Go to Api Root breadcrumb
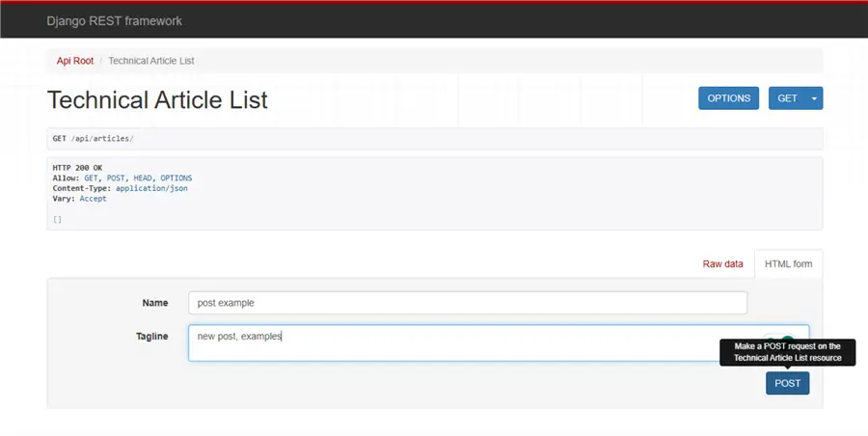The width and height of the screenshot is (868, 436). click(x=74, y=61)
